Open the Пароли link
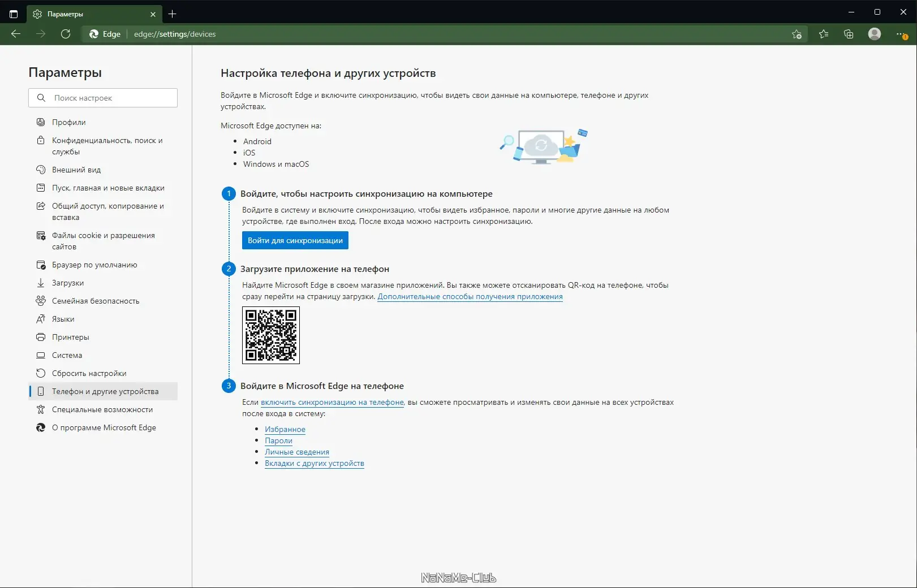The width and height of the screenshot is (917, 588). click(278, 440)
